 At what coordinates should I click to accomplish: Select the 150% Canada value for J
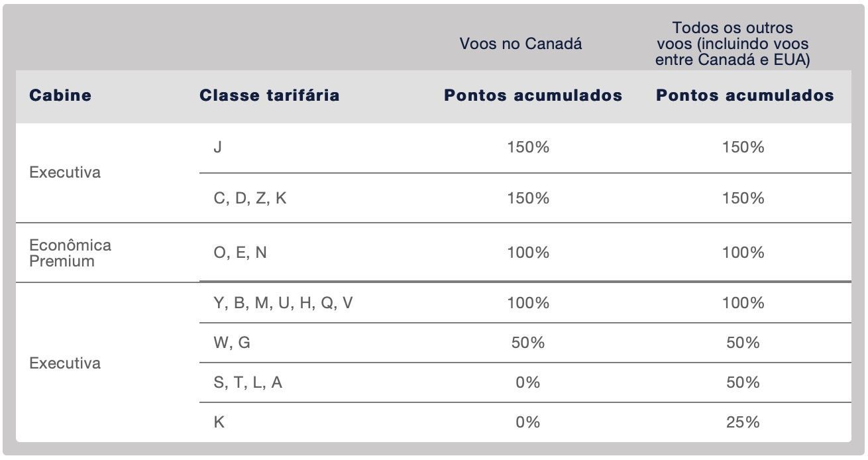[x=528, y=147]
